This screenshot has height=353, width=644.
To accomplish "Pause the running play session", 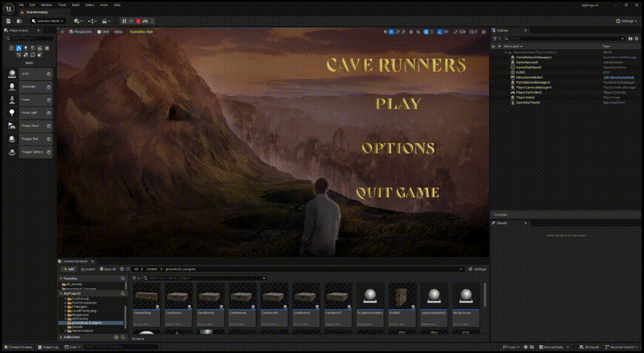I will [x=124, y=21].
